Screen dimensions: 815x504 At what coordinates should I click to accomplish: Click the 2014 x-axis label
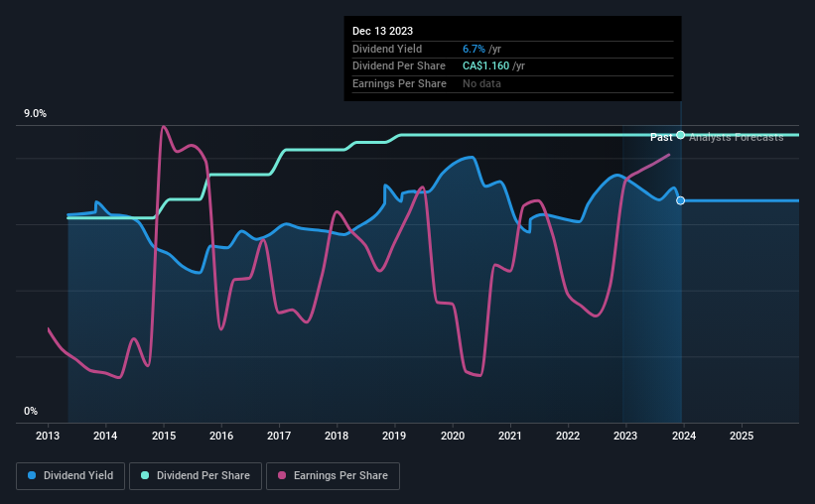(x=105, y=436)
